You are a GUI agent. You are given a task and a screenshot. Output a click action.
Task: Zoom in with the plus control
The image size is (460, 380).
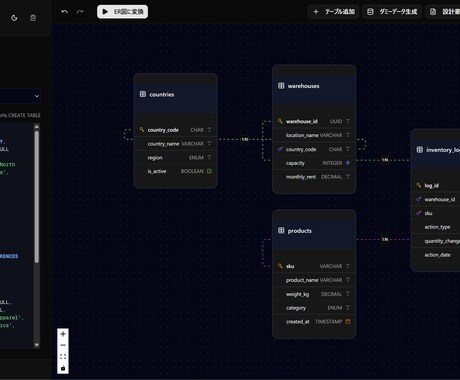coord(63,334)
